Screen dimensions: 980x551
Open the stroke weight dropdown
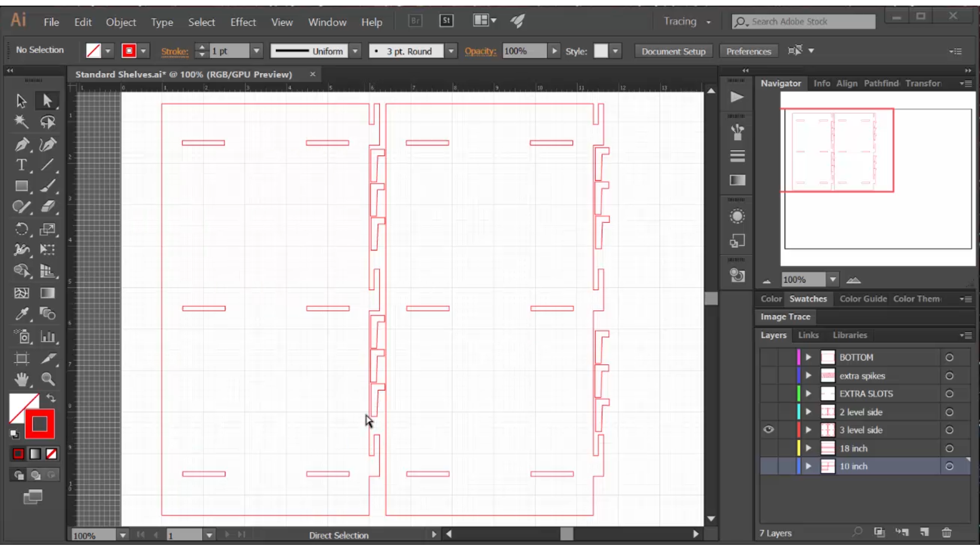pos(257,51)
